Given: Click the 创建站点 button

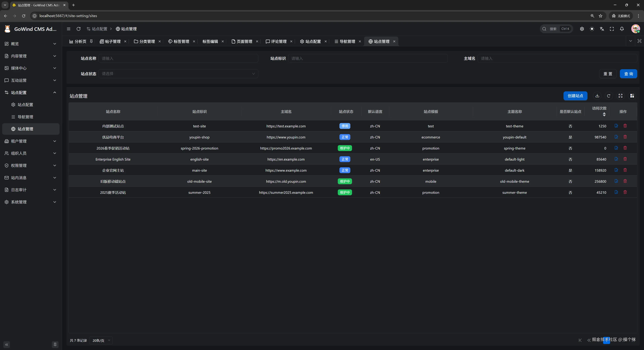Looking at the screenshot, I should tap(575, 96).
